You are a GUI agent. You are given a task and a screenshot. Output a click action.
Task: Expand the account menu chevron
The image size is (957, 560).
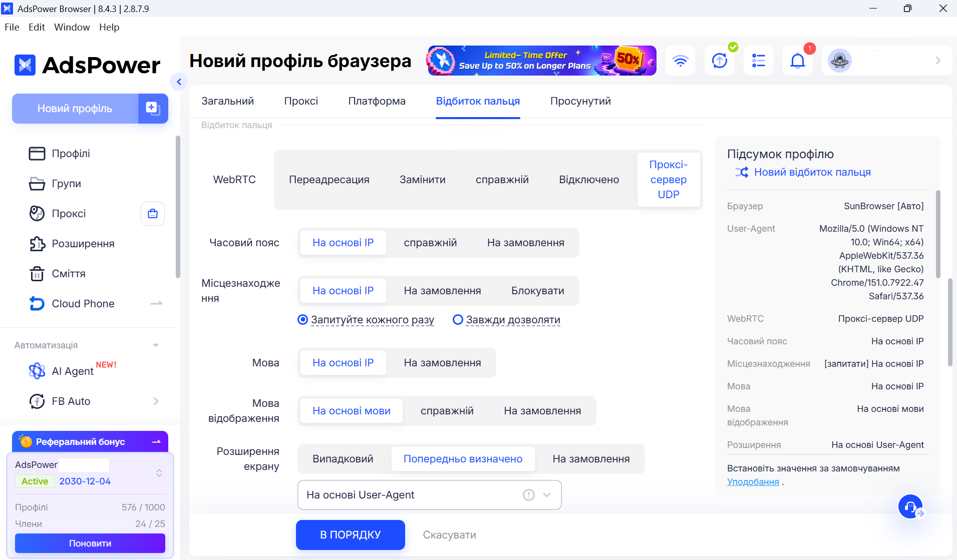coord(938,61)
